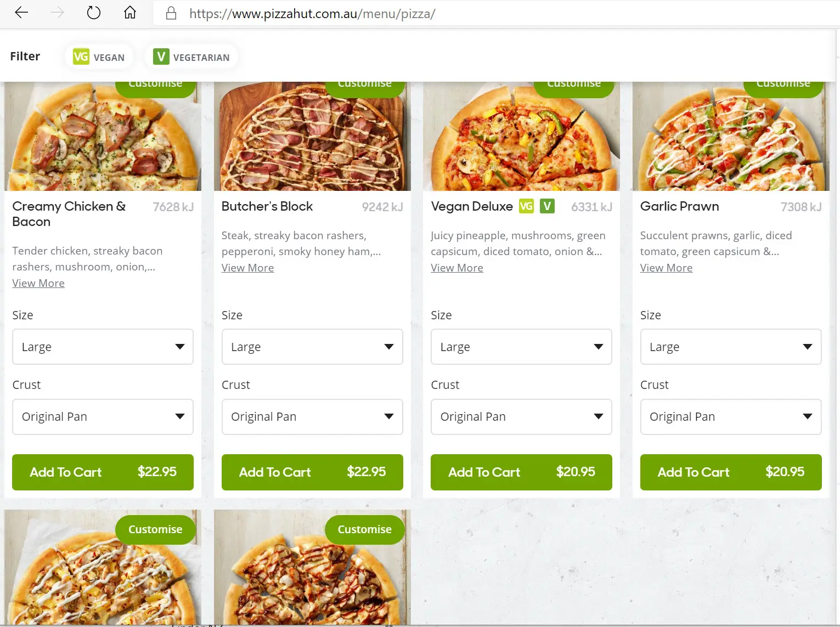Click the browser address bar URL
Screen dimensions: 840x627
pyautogui.click(x=312, y=14)
